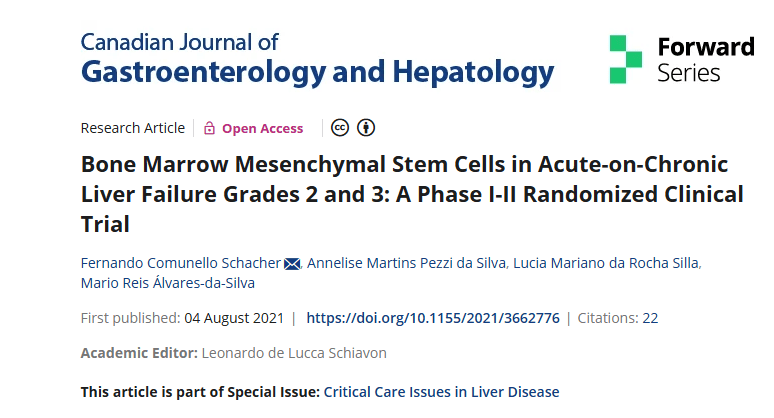Click the Forward Series text label
This screenshot has width=774, height=418.
point(705,59)
